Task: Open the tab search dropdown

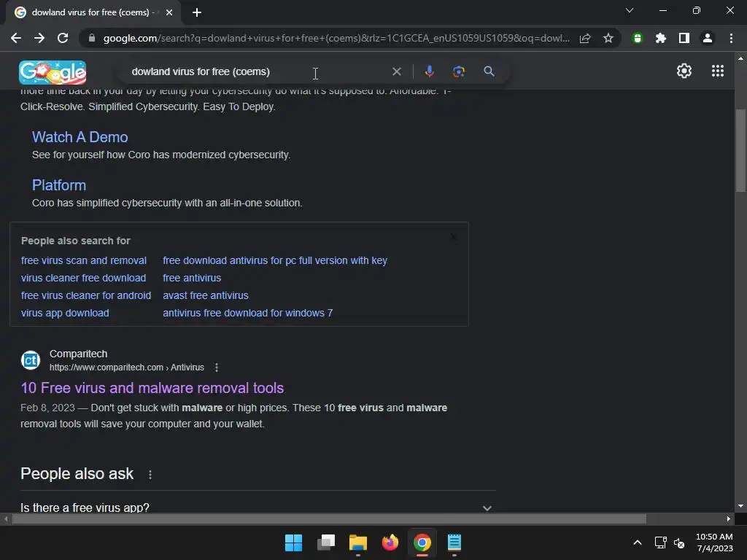Action: tap(630, 10)
